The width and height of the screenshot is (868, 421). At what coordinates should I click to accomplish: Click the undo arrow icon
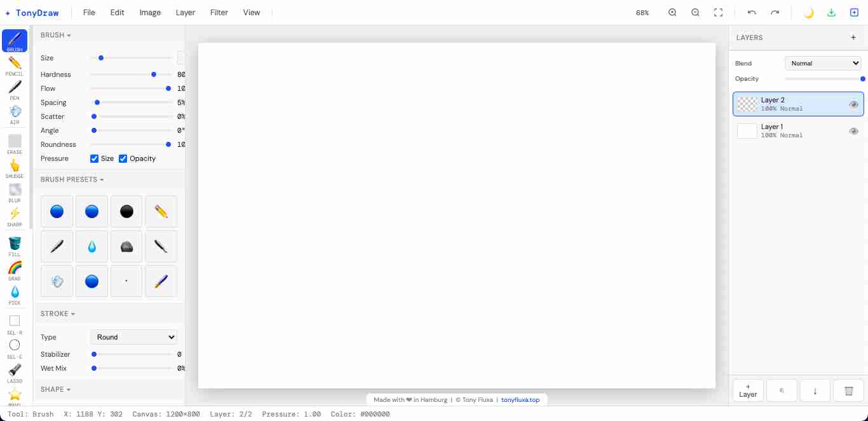(752, 13)
